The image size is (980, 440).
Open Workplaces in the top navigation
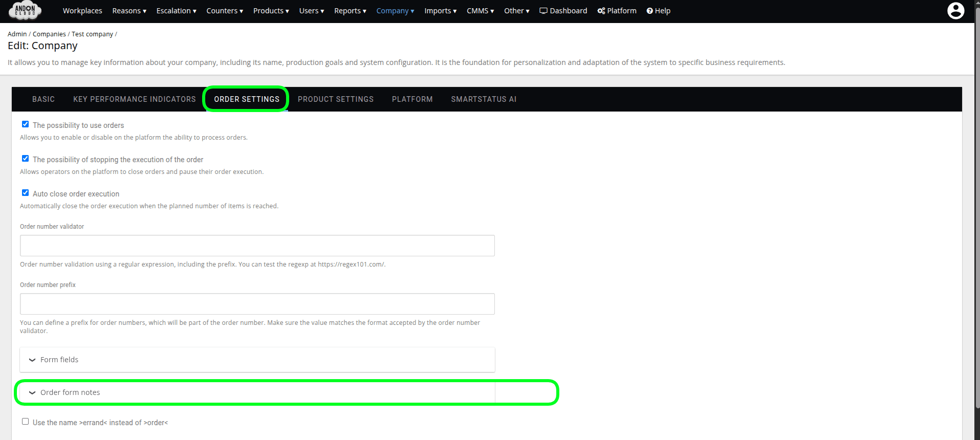82,11
